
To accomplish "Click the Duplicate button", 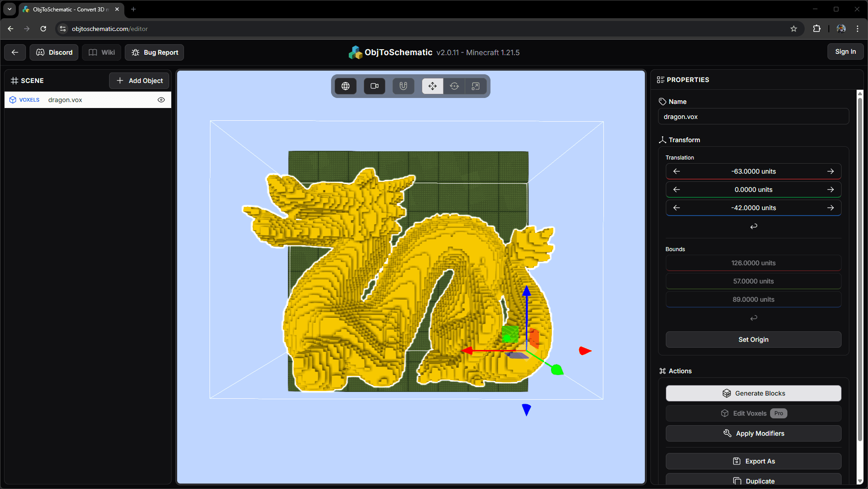I will pos(753,480).
